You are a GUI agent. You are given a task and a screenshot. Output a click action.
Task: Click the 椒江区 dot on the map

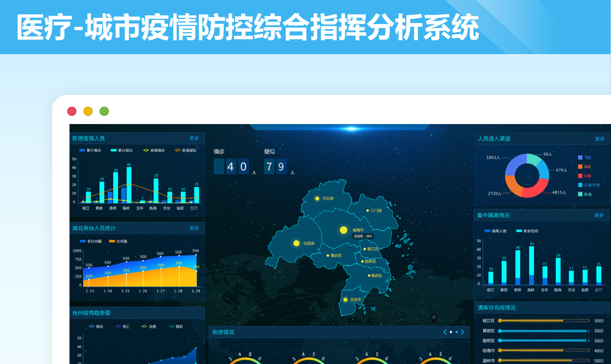tap(365, 249)
